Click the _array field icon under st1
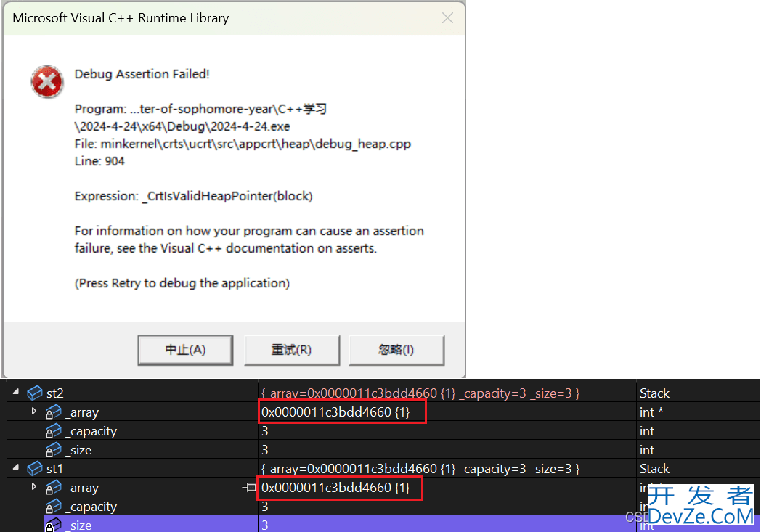 (x=54, y=488)
